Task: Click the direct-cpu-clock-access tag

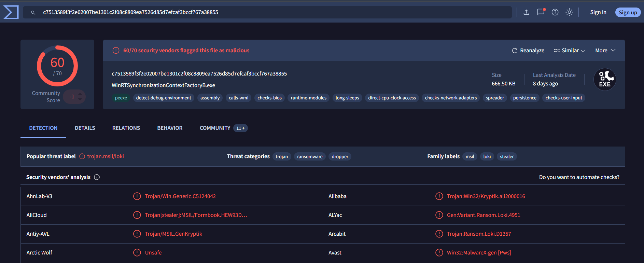Action: tap(392, 98)
